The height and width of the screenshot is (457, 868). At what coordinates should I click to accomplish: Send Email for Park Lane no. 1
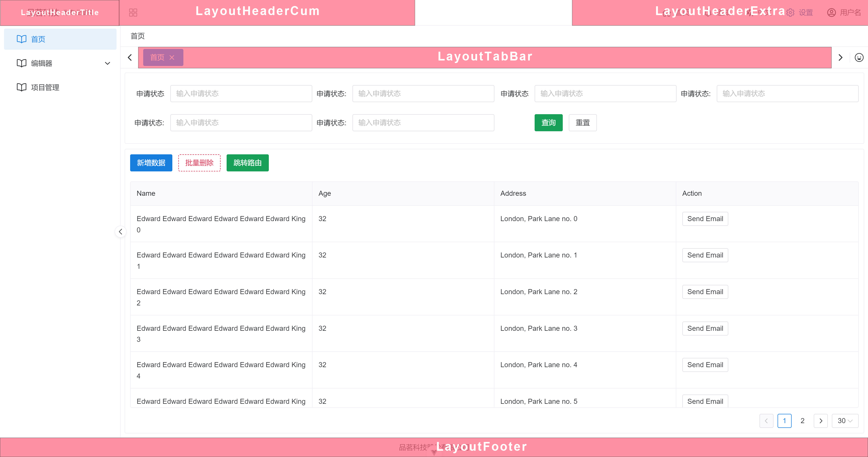(705, 255)
